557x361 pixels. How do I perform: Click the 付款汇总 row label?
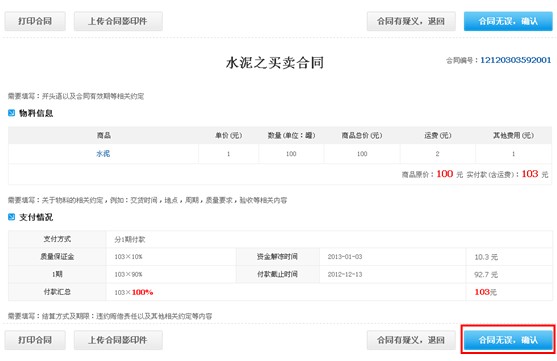click(x=57, y=292)
